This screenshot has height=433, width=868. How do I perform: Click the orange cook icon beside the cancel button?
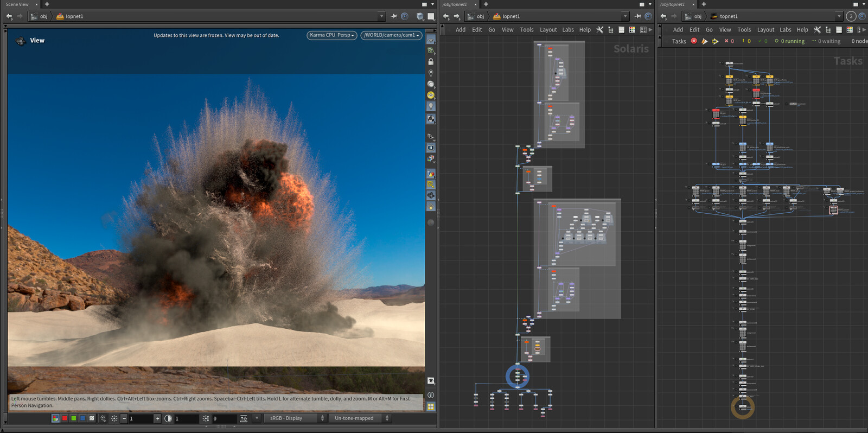click(704, 41)
